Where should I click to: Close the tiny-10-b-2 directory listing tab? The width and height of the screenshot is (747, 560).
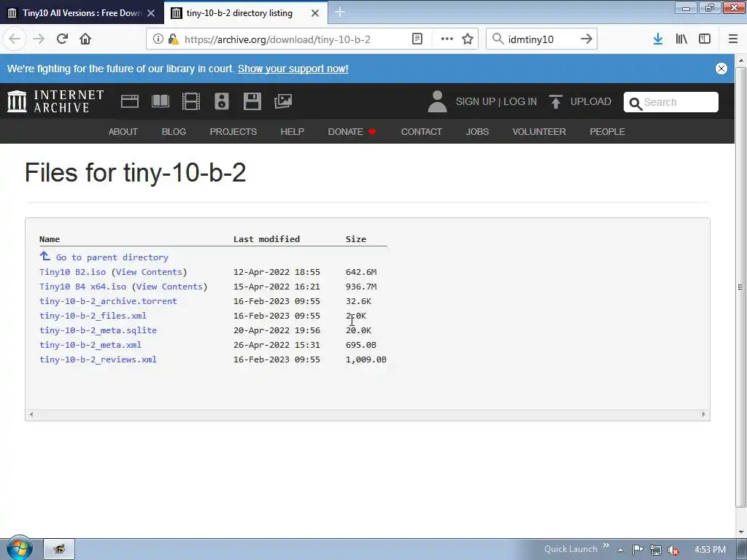coord(315,13)
